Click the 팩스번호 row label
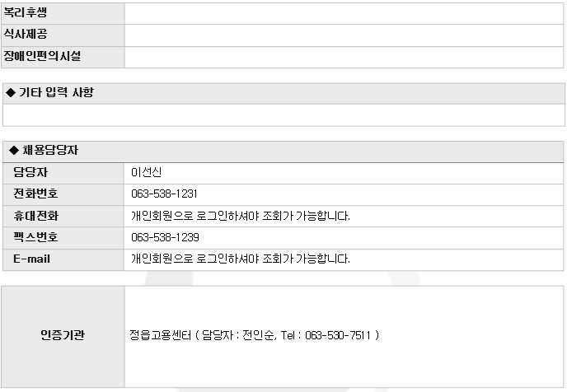567x392 pixels. pos(35,237)
